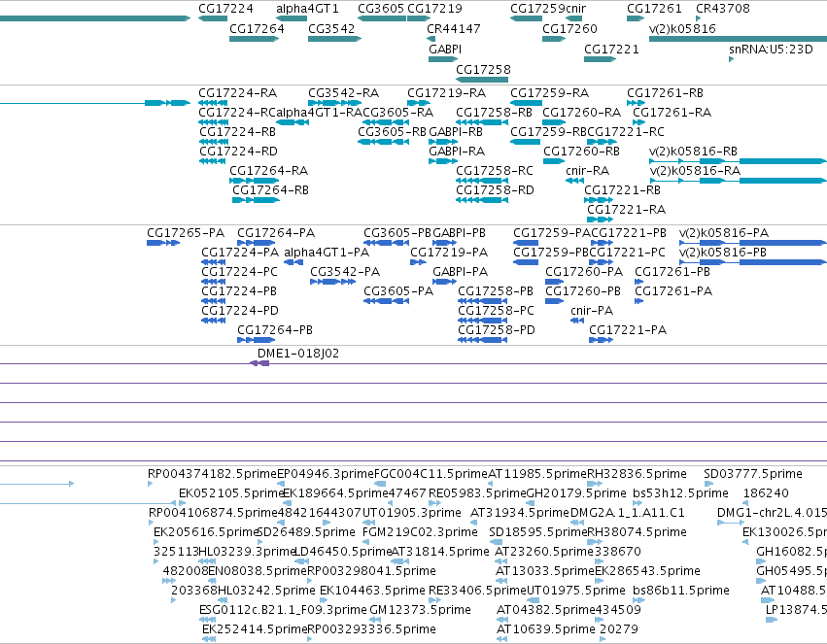Select the CG17221-RA transcript label
Image resolution: width=827 pixels, height=644 pixels.
click(x=626, y=210)
